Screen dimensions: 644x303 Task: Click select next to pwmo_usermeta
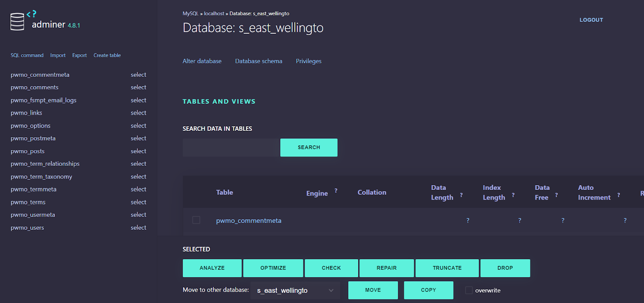point(138,215)
